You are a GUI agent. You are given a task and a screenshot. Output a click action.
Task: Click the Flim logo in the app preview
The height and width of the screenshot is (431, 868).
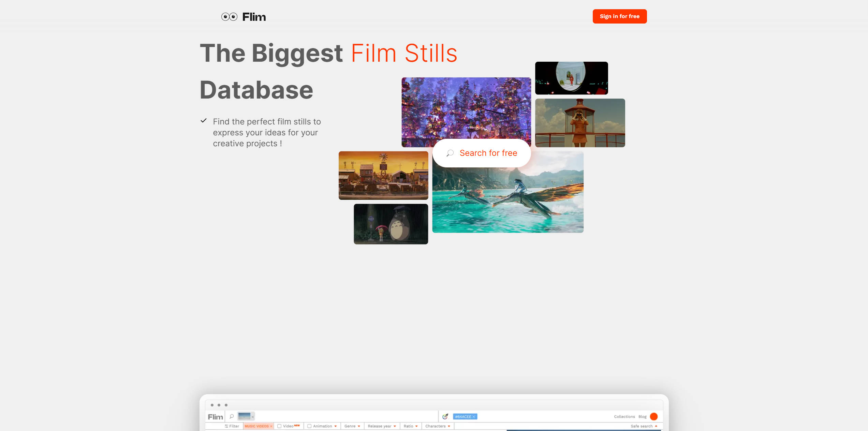click(x=215, y=417)
